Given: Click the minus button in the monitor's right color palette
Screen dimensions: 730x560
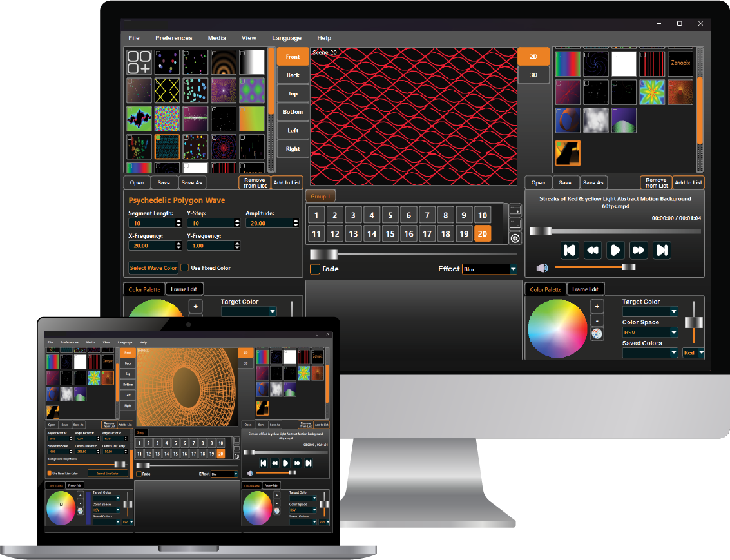Looking at the screenshot, I should tap(597, 320).
